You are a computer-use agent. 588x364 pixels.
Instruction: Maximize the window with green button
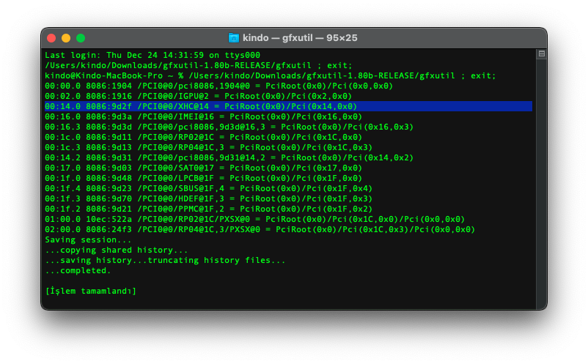(81, 38)
